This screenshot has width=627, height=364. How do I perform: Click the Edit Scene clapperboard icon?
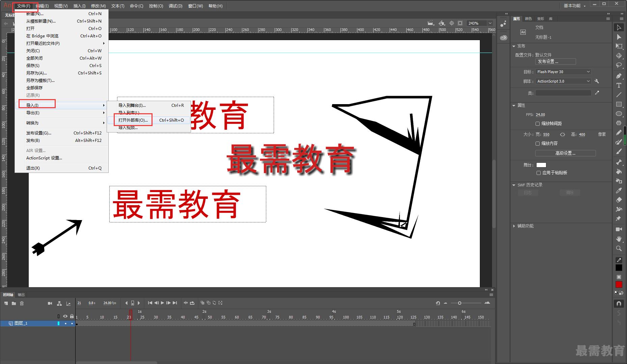point(431,23)
